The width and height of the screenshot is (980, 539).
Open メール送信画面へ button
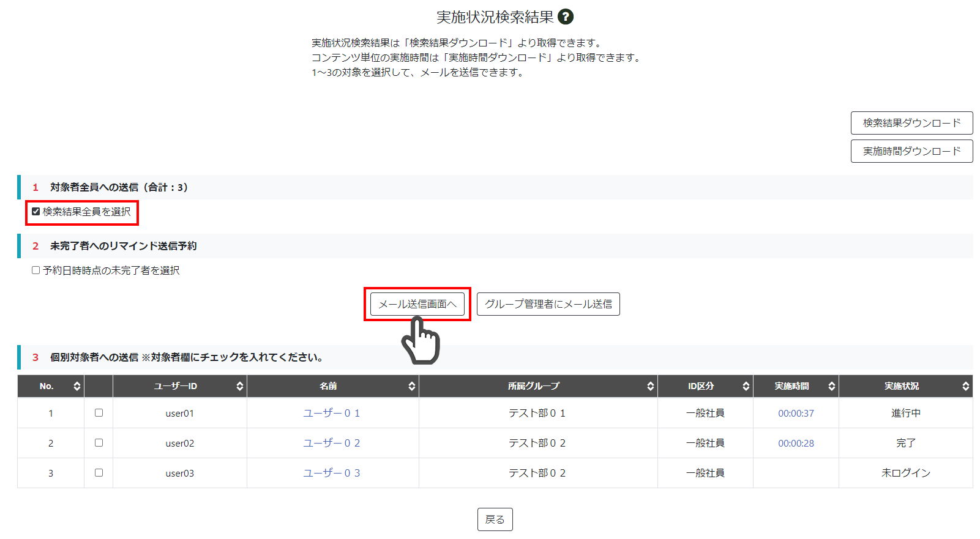click(417, 304)
